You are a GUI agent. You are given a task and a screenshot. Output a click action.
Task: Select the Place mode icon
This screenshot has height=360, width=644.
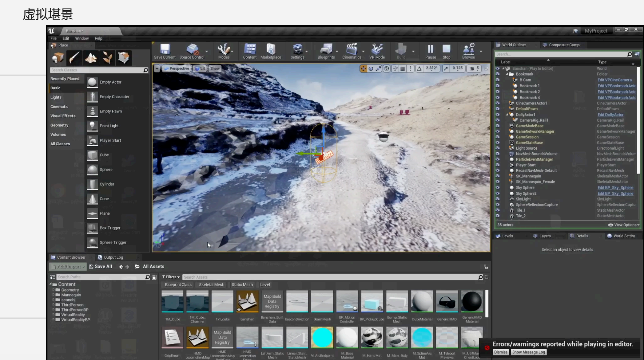tap(58, 58)
